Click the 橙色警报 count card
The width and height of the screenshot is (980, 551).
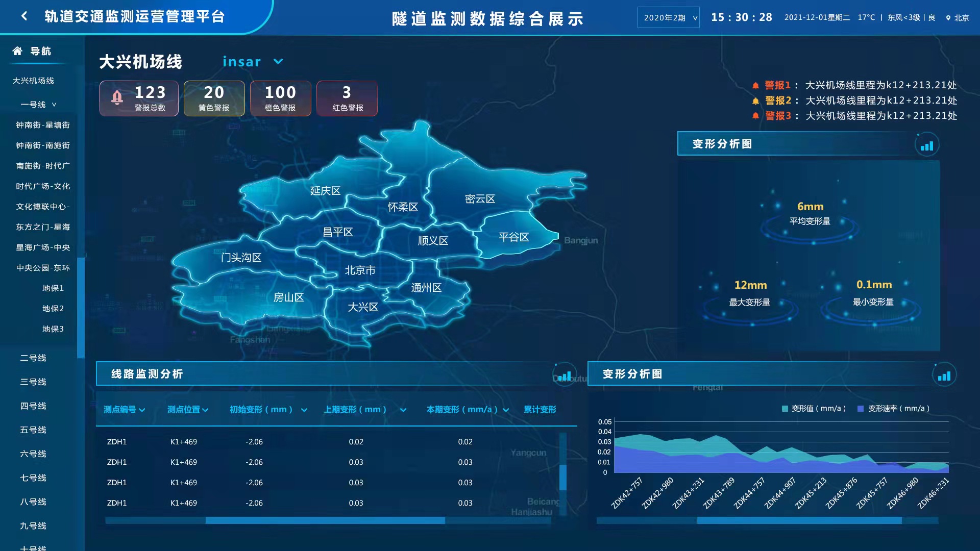click(x=280, y=98)
